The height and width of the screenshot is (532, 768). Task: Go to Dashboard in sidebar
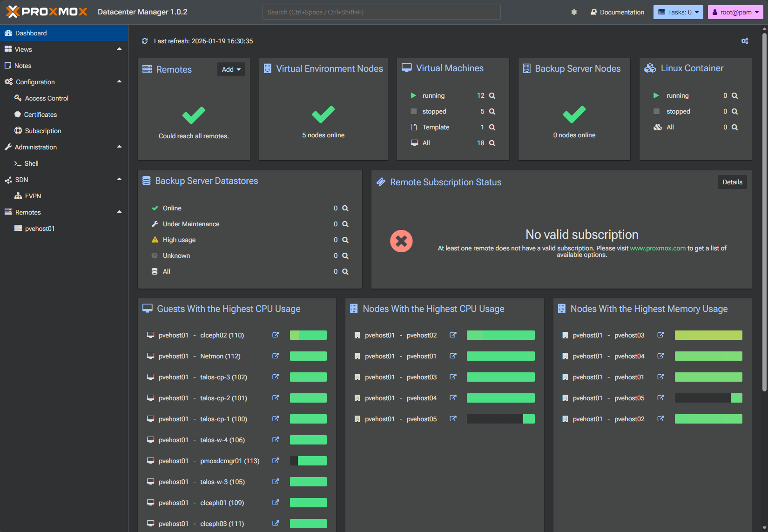[64, 33]
